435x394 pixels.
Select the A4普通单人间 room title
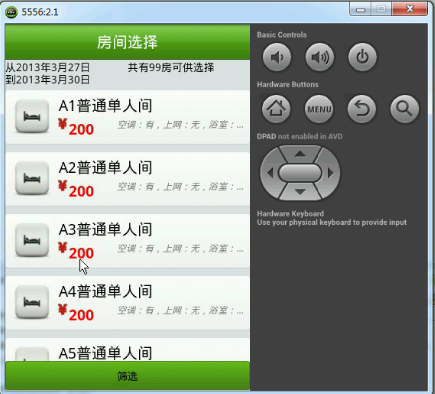[x=105, y=291]
